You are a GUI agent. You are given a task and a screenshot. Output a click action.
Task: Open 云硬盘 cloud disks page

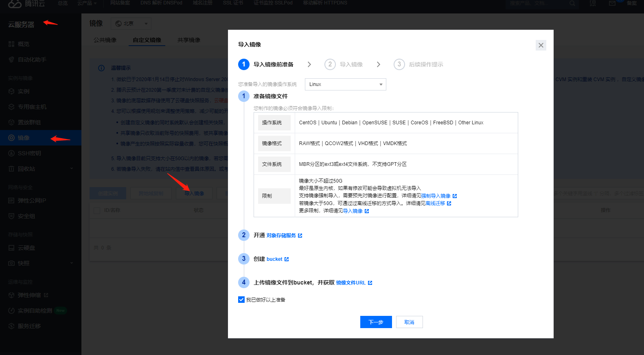[26, 248]
